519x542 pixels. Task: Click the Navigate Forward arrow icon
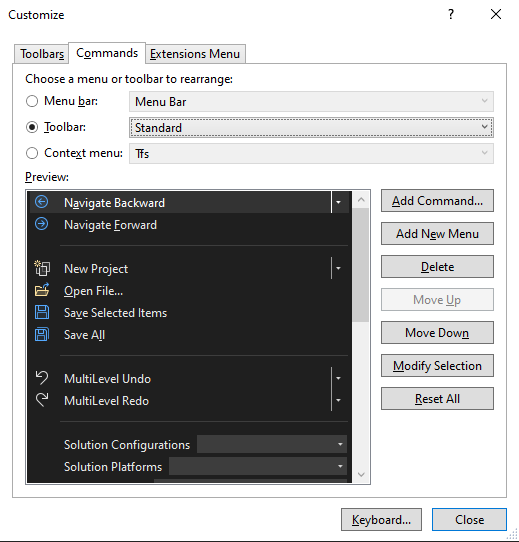(41, 224)
